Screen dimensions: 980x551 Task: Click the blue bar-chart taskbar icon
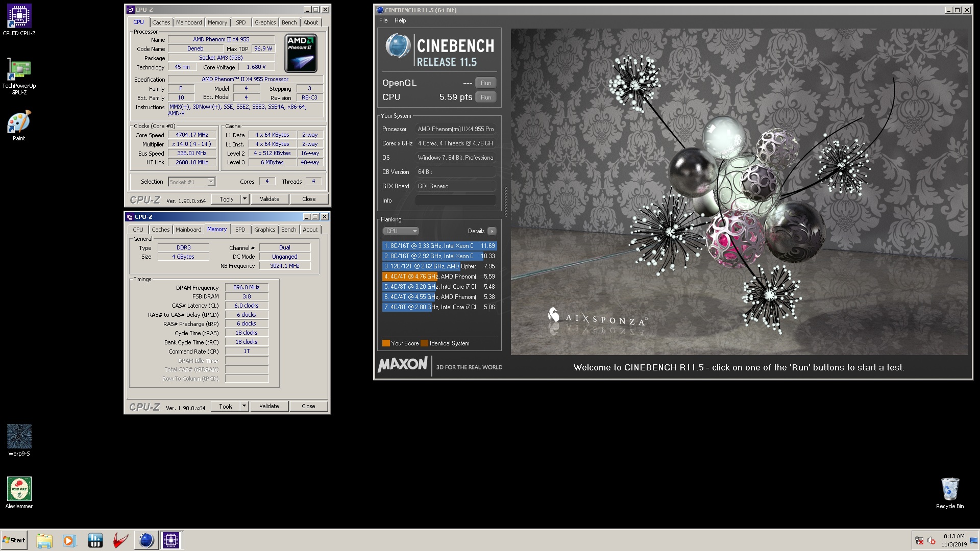(x=95, y=540)
